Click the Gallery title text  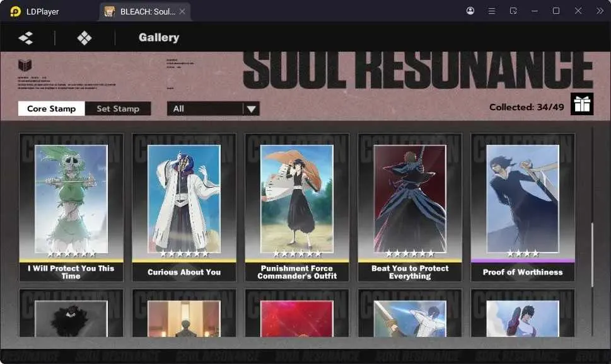159,37
